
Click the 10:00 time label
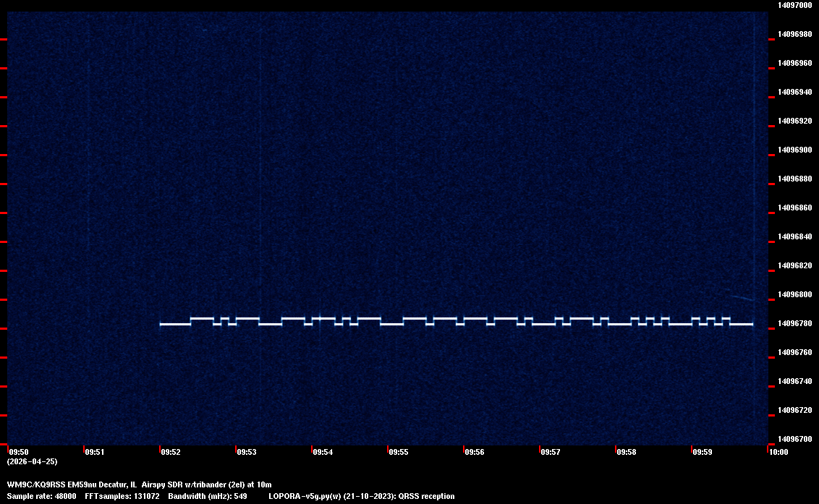[778, 453]
